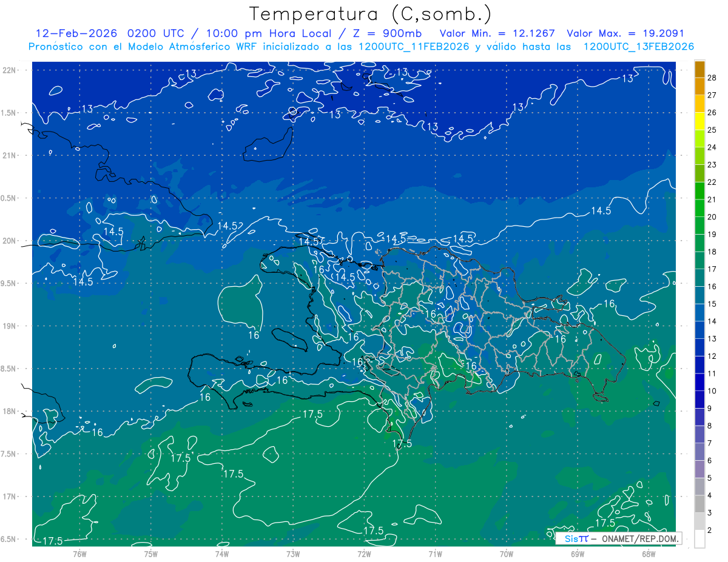Screen dimensions: 728x562
Task: Click the "19" label on the color legend
Action: pyautogui.click(x=712, y=234)
